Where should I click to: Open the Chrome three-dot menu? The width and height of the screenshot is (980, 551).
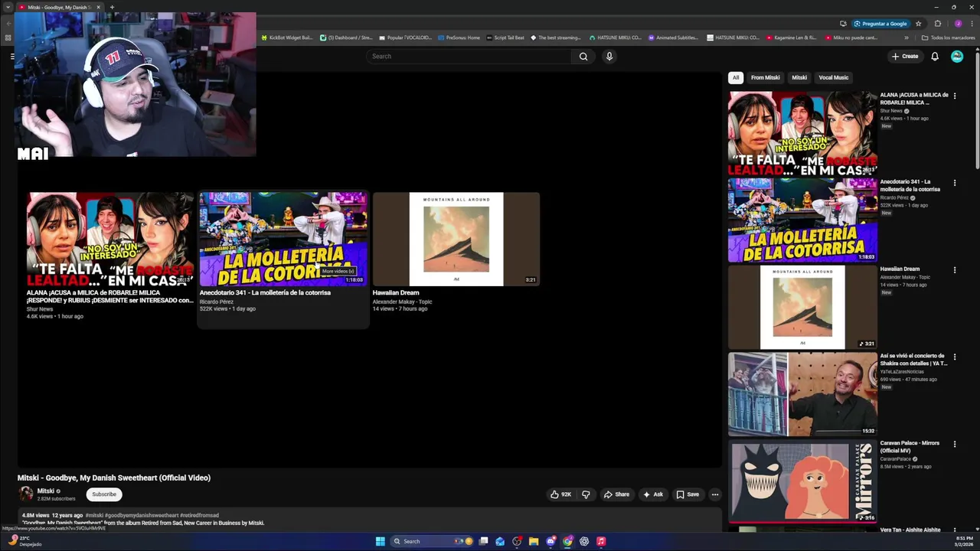coord(971,23)
